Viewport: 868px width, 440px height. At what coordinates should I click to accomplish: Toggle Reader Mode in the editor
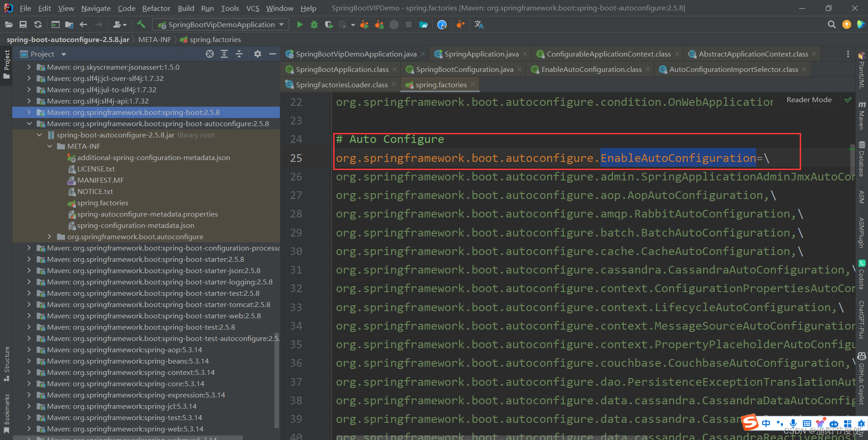coord(809,99)
